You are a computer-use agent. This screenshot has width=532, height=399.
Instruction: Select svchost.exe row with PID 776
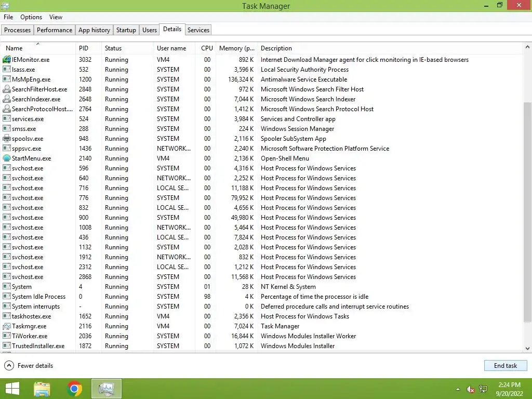261,197
